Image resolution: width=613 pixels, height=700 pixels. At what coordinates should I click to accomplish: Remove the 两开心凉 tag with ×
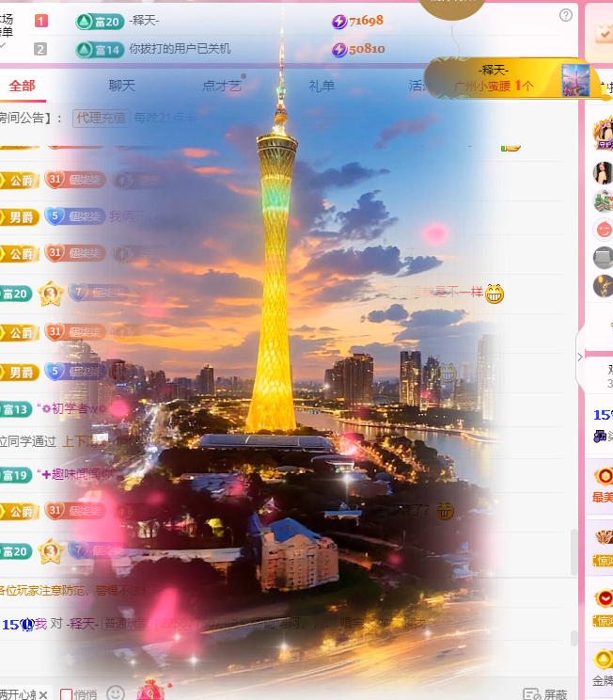click(43, 694)
